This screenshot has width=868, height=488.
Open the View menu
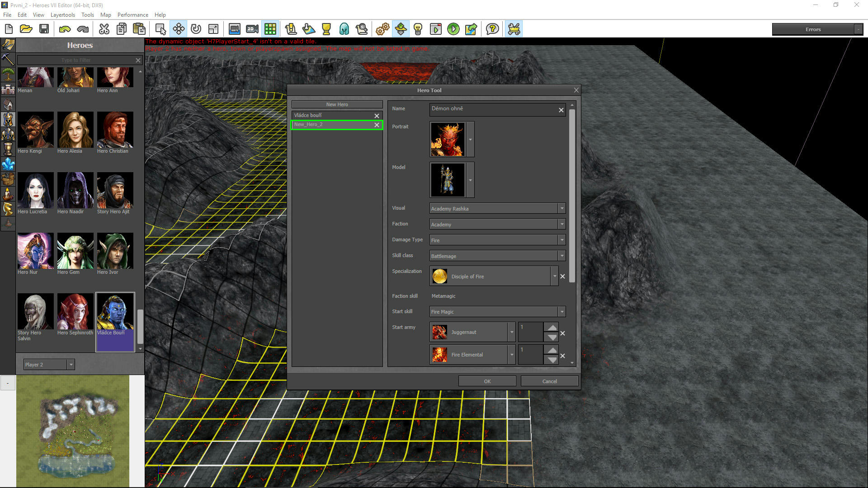pos(38,15)
